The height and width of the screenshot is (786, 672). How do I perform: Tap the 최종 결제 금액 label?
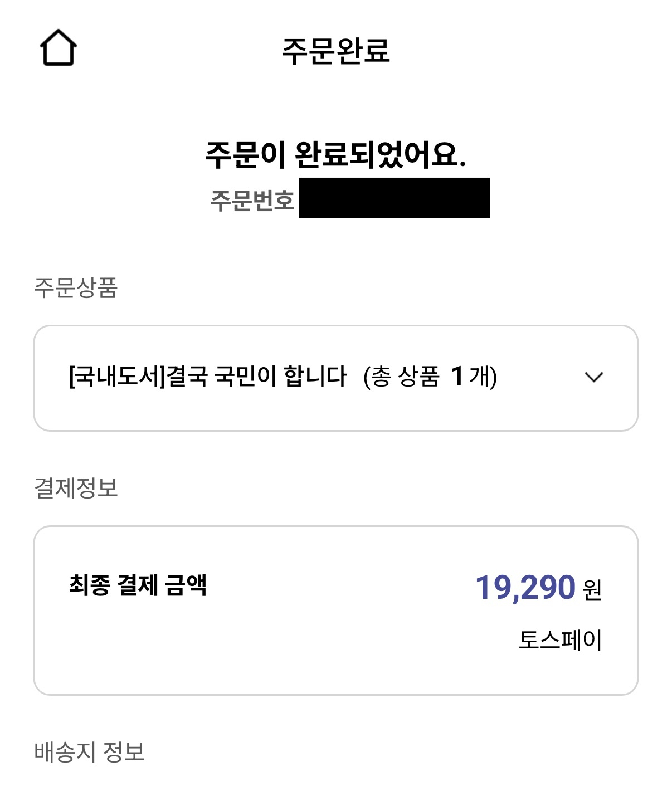138,585
